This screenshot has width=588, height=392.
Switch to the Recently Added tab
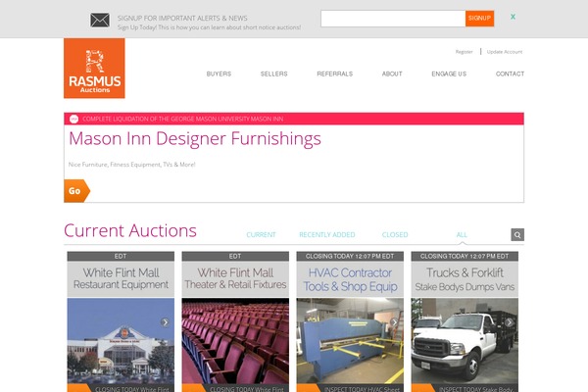tap(327, 235)
